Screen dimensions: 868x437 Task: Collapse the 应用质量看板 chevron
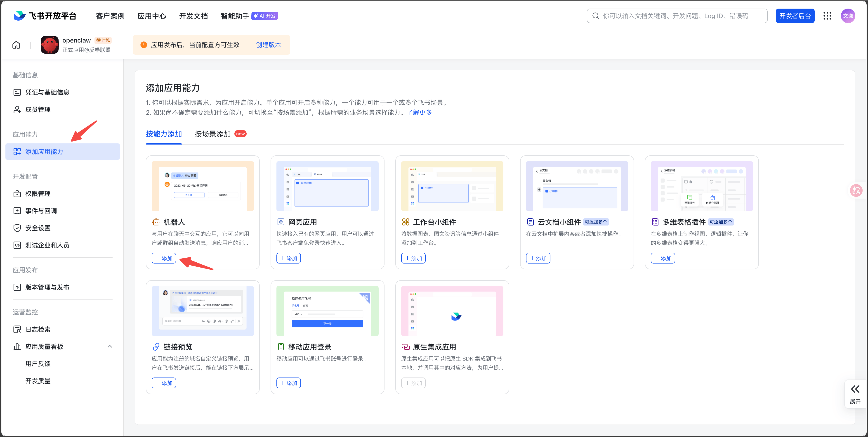point(110,347)
